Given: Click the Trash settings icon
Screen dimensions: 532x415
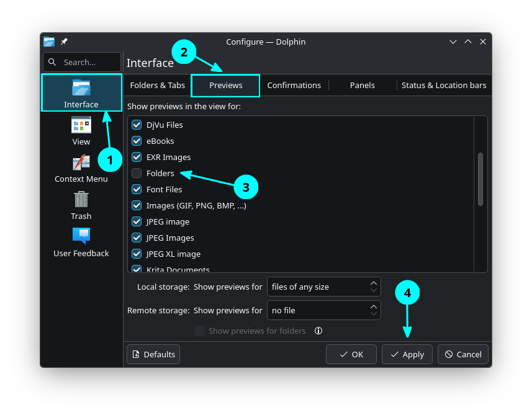Looking at the screenshot, I should click(x=81, y=199).
